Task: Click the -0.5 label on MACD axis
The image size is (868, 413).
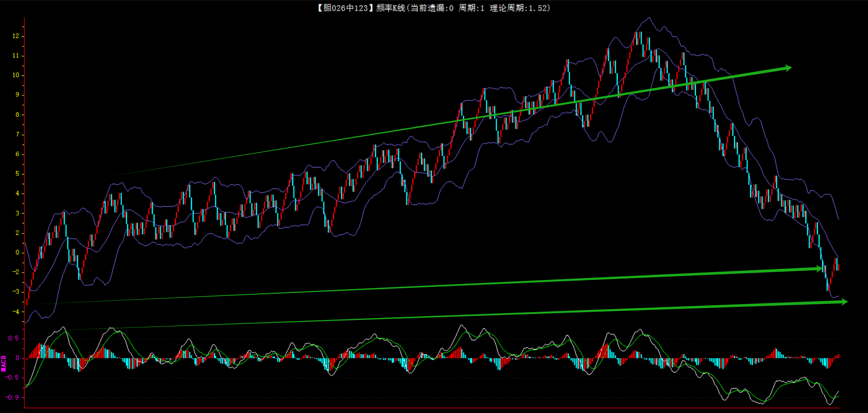Action: pos(13,378)
